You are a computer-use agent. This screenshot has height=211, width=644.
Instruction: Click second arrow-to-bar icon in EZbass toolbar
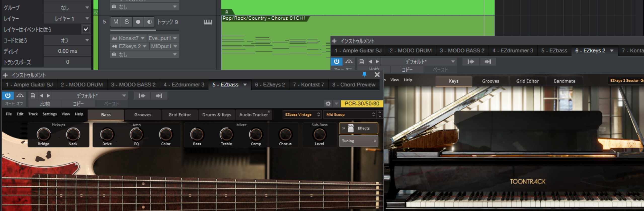point(159,96)
